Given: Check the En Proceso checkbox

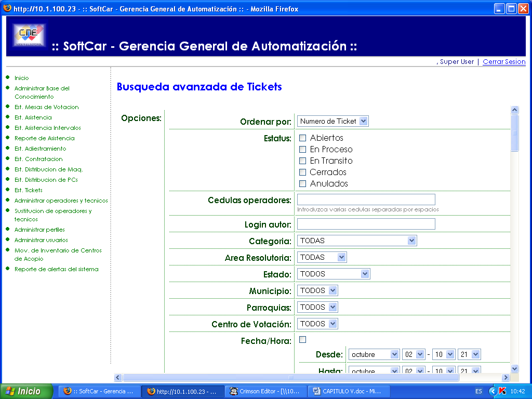Looking at the screenshot, I should 303,149.
